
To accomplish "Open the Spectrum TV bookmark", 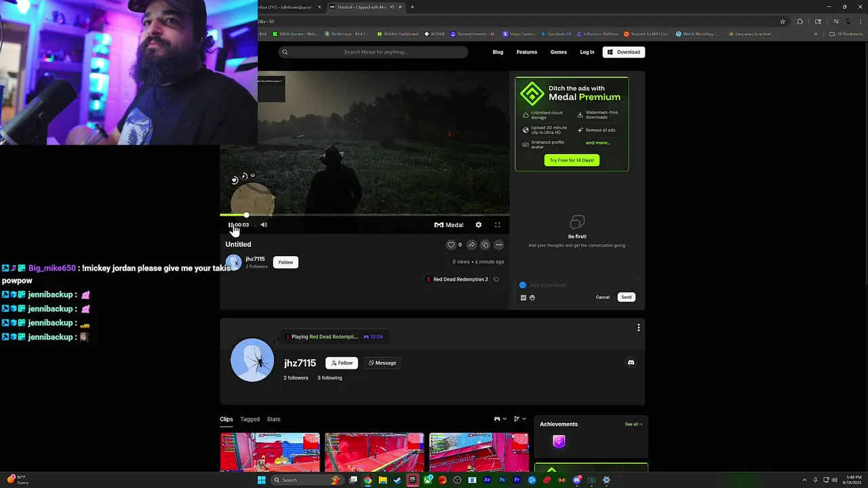I will 557,34.
